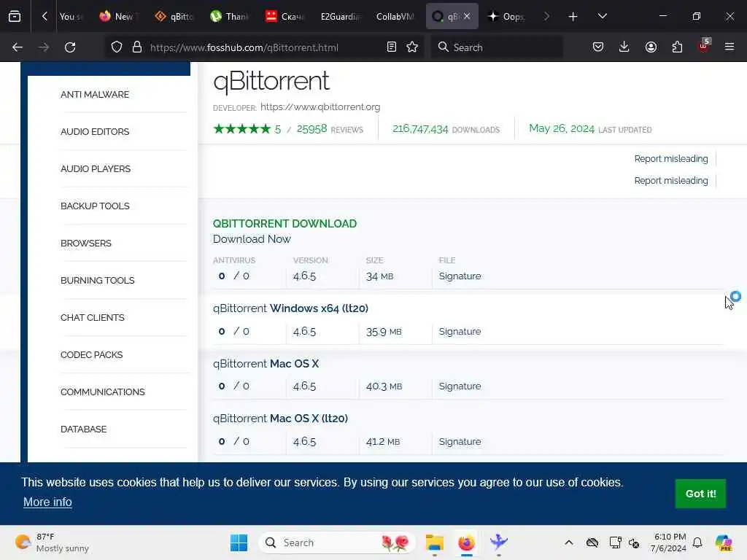Save page to Pocket
This screenshot has width=747, height=560.
[x=598, y=47]
